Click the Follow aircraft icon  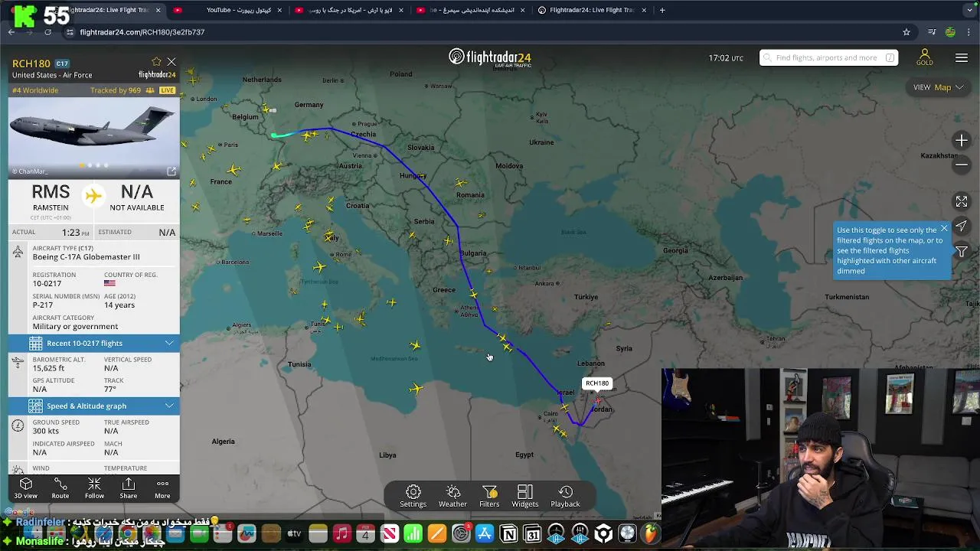pyautogui.click(x=94, y=488)
